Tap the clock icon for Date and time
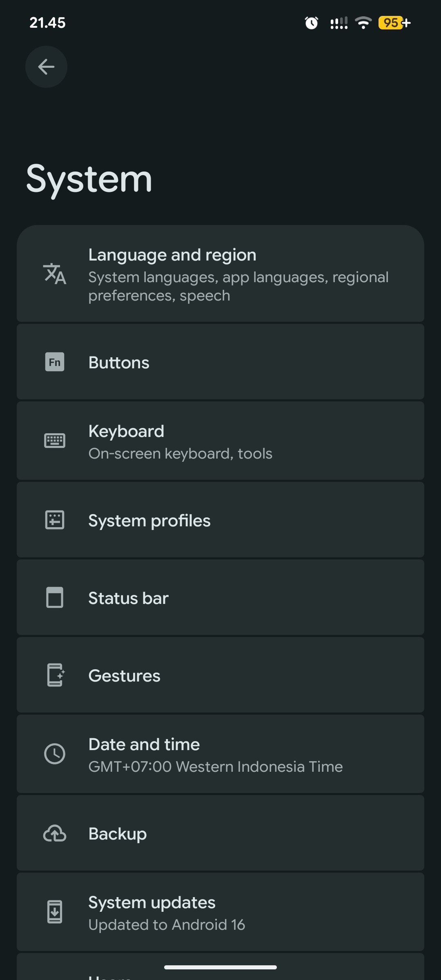 click(55, 754)
